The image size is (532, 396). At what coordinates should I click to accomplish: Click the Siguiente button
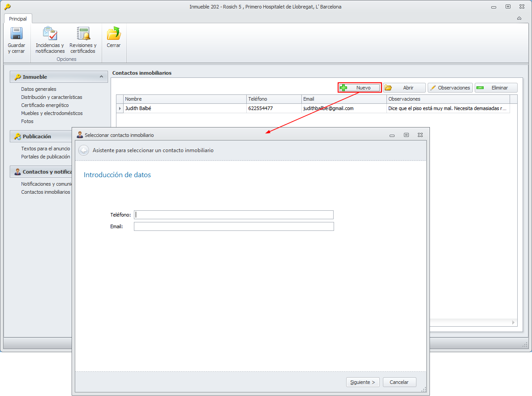[x=363, y=382]
